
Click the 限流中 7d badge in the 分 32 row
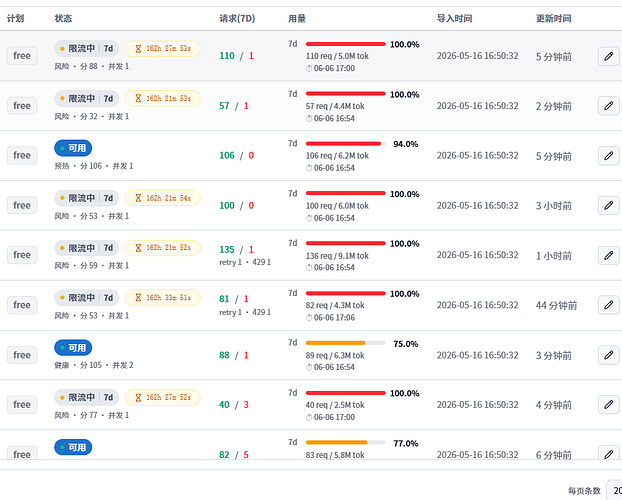(86, 98)
